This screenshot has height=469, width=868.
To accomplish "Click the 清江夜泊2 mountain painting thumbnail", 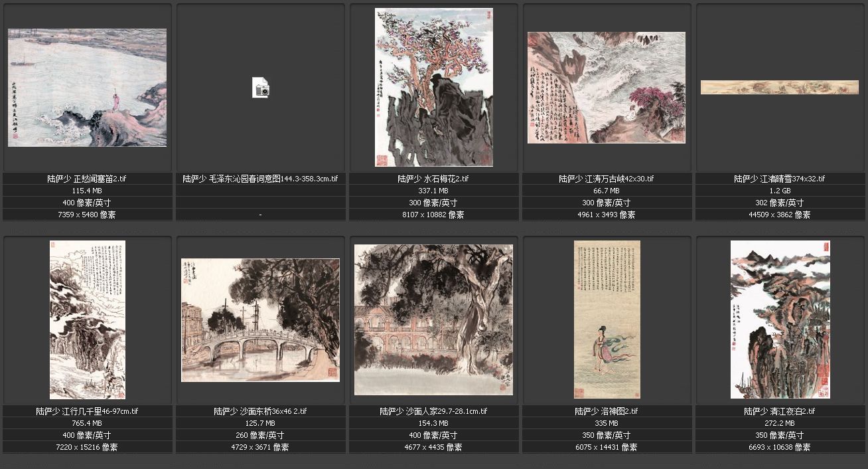I will click(x=780, y=320).
